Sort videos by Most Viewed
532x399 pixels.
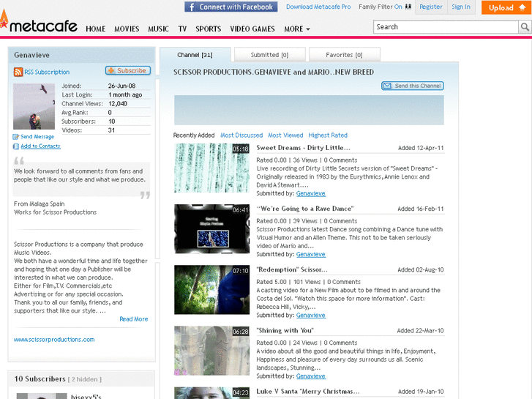[285, 135]
